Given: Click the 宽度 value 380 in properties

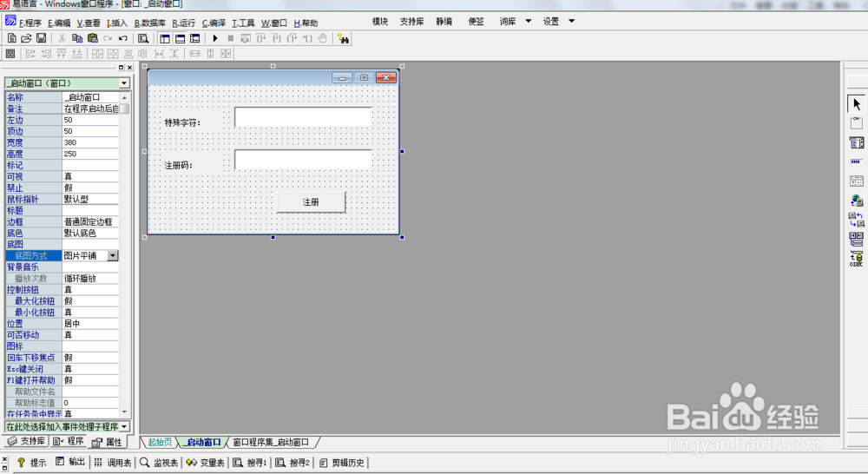Looking at the screenshot, I should pyautogui.click(x=90, y=142).
